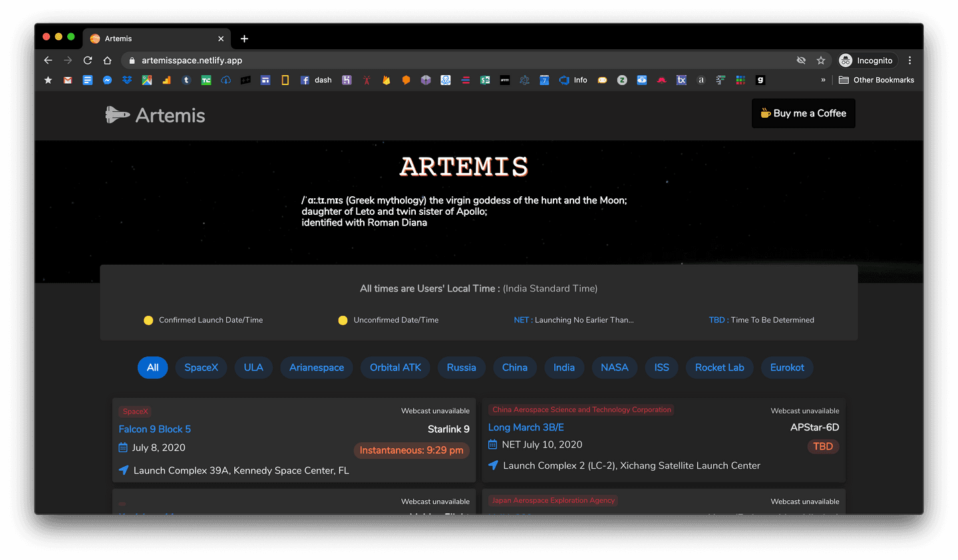The width and height of the screenshot is (958, 560).
Task: Click the India Standard Time label
Action: (x=550, y=289)
